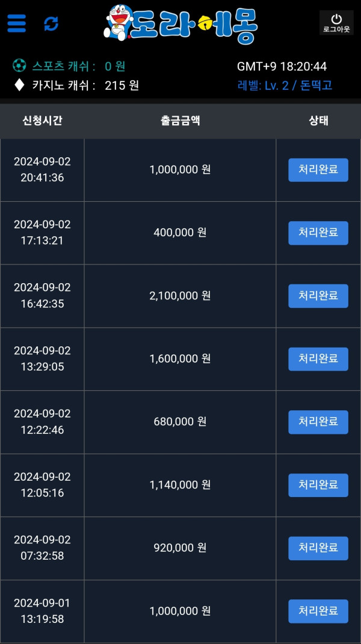The image size is (361, 644).
Task: Click the 출금금액 column header
Action: (180, 120)
